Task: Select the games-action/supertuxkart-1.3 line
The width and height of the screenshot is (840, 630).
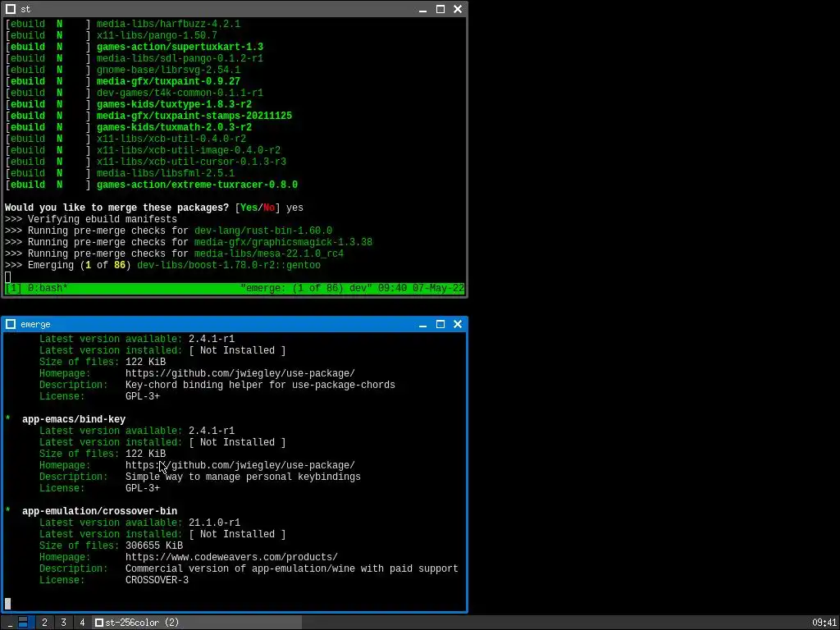Action: (180, 47)
